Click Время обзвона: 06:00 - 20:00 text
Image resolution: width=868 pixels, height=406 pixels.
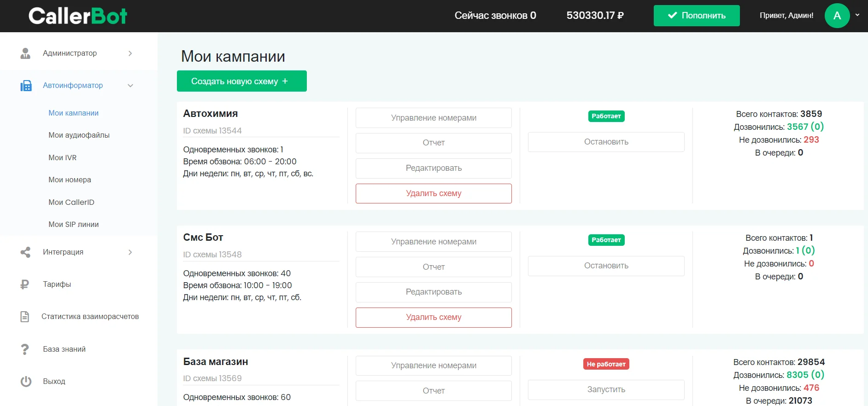[x=240, y=162]
